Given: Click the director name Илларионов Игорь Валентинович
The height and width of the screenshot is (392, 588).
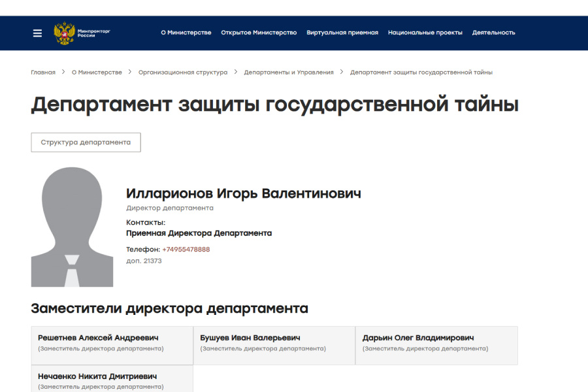Looking at the screenshot, I should (x=244, y=193).
